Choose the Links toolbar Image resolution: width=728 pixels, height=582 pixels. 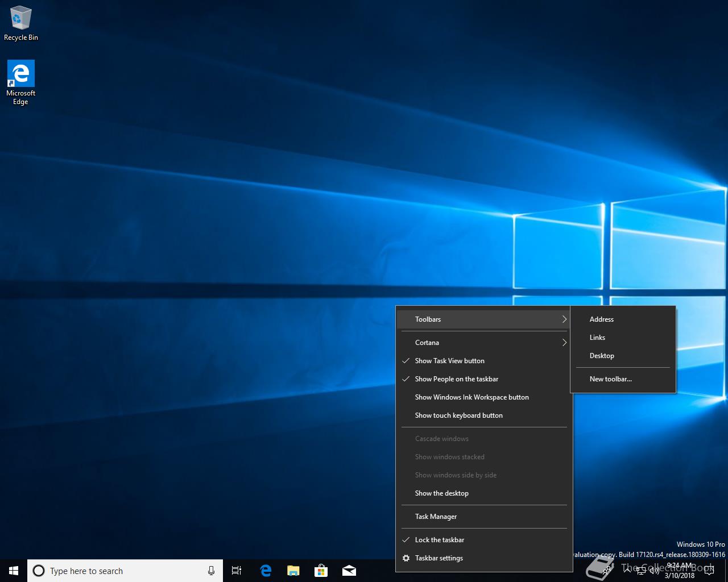(597, 338)
